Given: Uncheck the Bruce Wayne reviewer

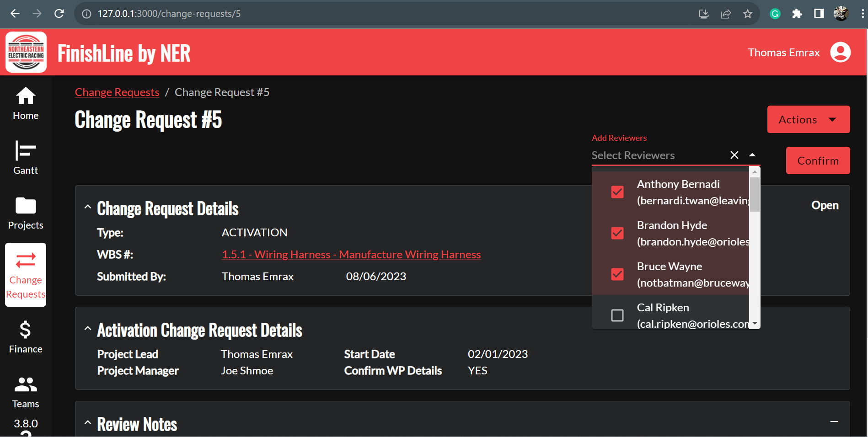Looking at the screenshot, I should (x=617, y=274).
